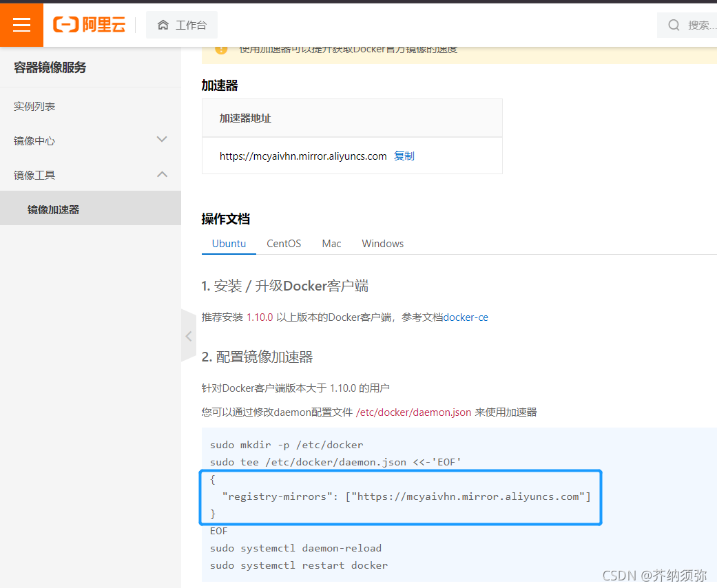Click the search magnifier icon
Image resolution: width=717 pixels, height=588 pixels.
674,24
